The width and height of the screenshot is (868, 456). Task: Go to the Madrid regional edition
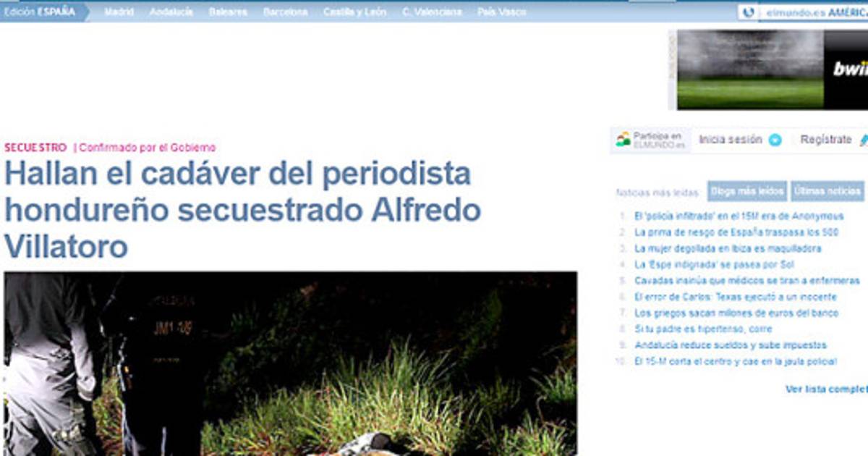coord(119,12)
